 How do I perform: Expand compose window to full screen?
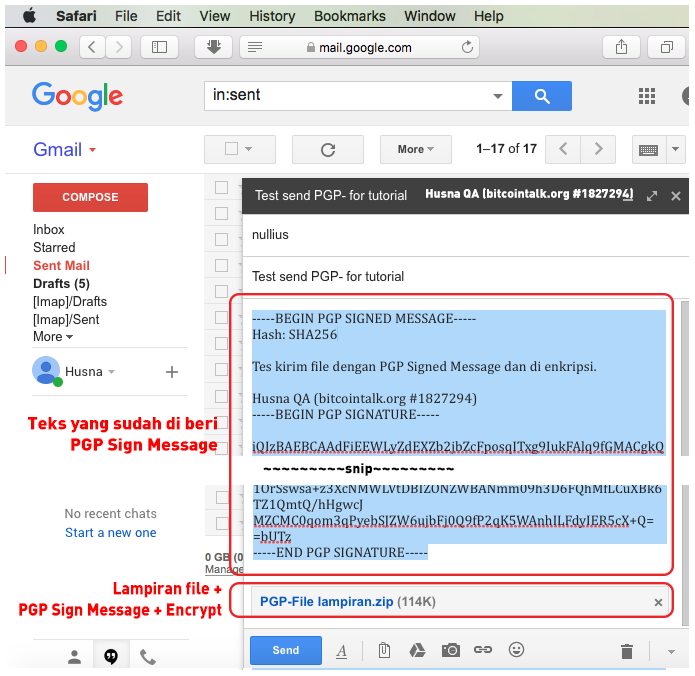click(x=652, y=196)
